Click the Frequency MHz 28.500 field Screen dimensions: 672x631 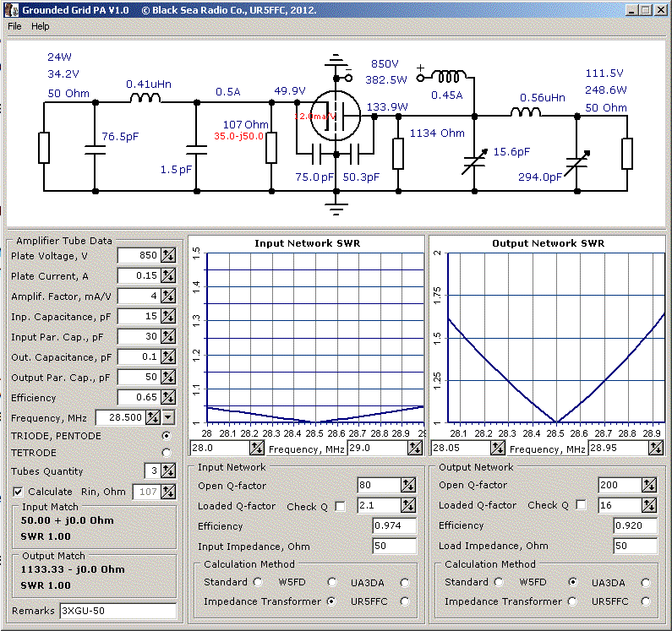121,417
